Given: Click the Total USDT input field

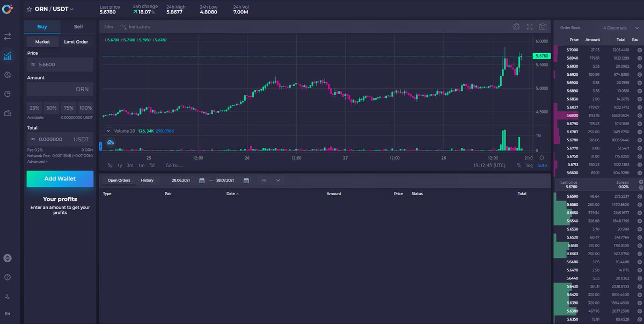Looking at the screenshot, I should [60, 139].
